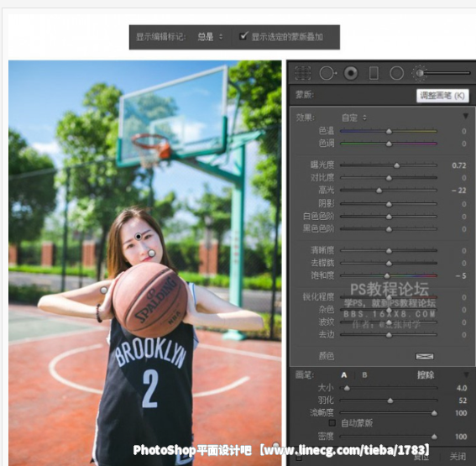Click the brush 大小 slider handle
Screen dimensions: 476x466
coord(347,388)
